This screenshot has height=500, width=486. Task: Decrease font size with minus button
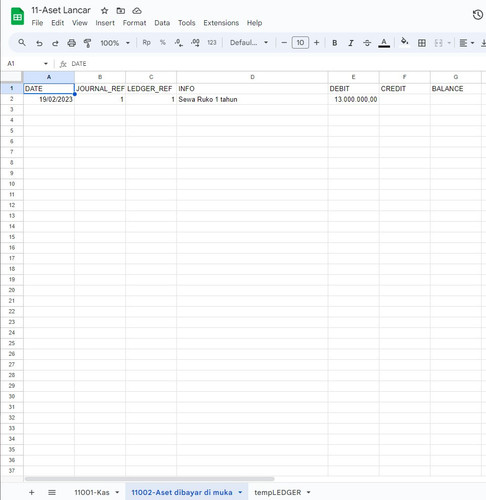284,43
